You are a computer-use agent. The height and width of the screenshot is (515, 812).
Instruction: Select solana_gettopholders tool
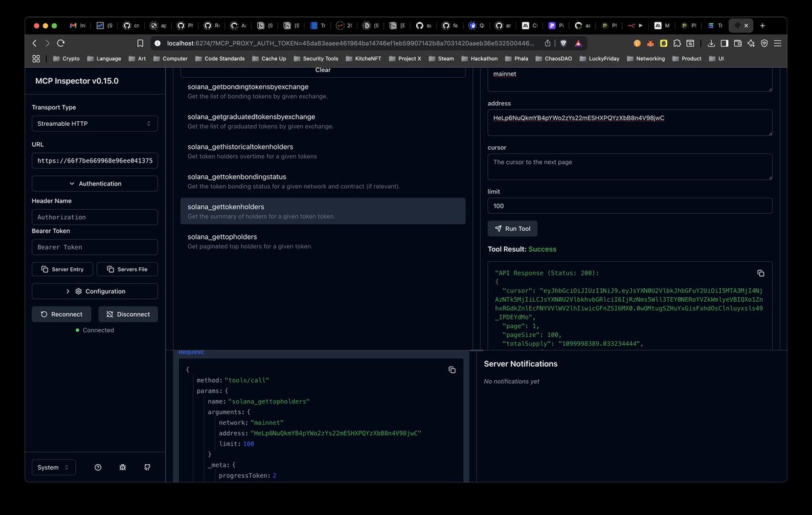[323, 241]
